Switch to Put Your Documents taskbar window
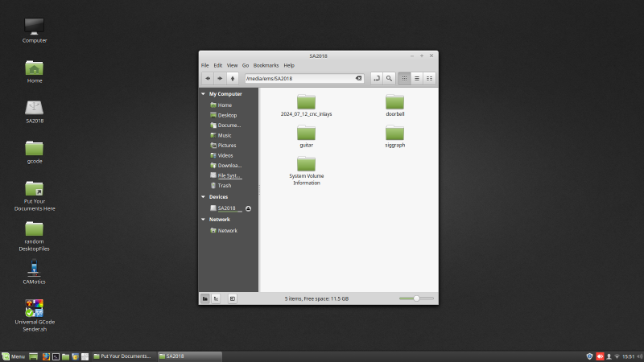The image size is (644, 362). pyautogui.click(x=122, y=356)
